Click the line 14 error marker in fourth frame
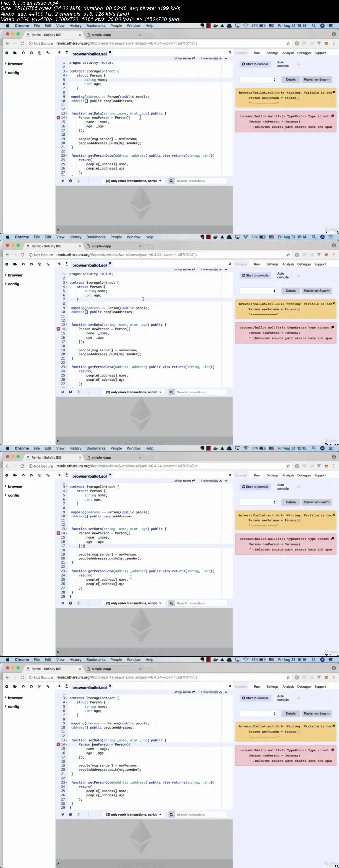The image size is (339, 868). [58, 744]
